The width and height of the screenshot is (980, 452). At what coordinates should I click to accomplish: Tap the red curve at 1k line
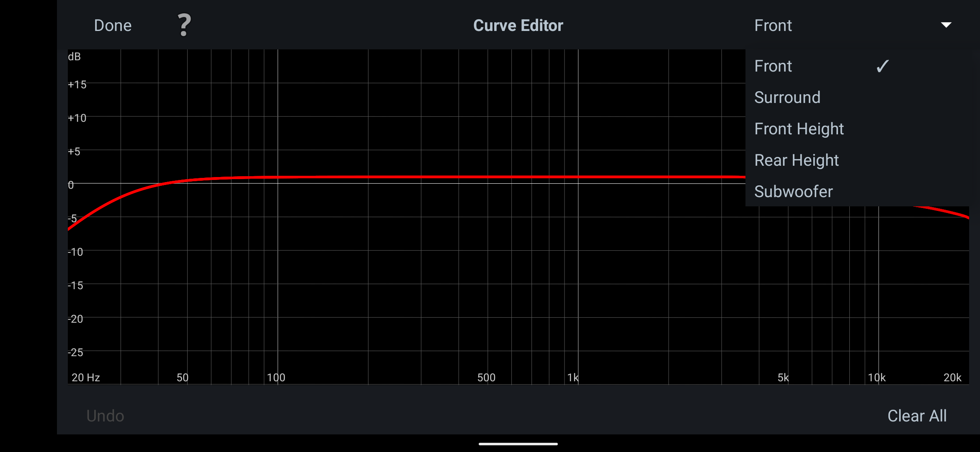click(578, 177)
